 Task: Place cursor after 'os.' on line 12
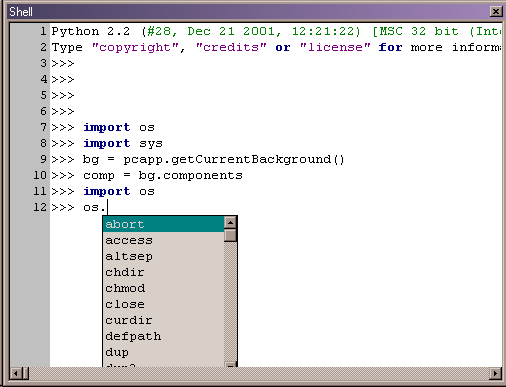(107, 208)
